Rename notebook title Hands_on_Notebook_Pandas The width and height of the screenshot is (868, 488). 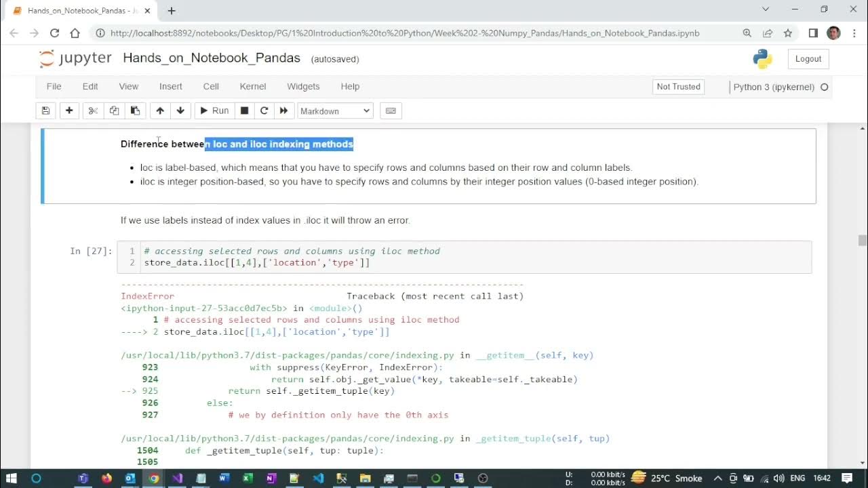pos(212,58)
